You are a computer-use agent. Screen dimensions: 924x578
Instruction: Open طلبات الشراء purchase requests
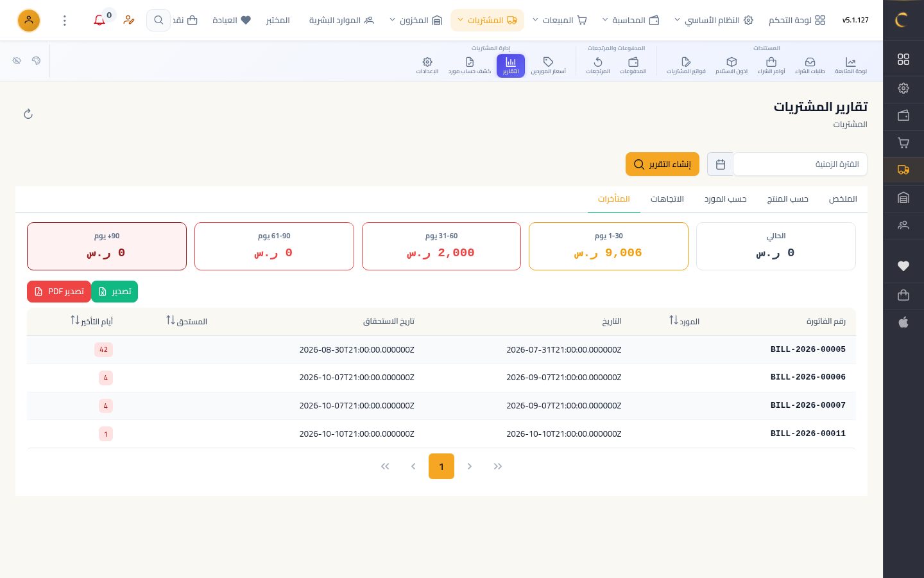click(x=810, y=66)
